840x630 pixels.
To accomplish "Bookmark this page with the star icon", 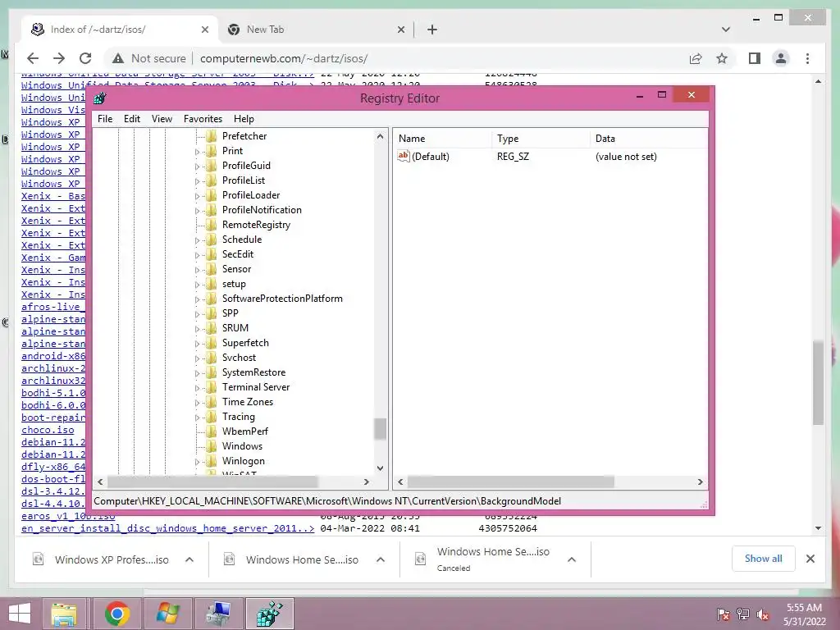I will [722, 58].
